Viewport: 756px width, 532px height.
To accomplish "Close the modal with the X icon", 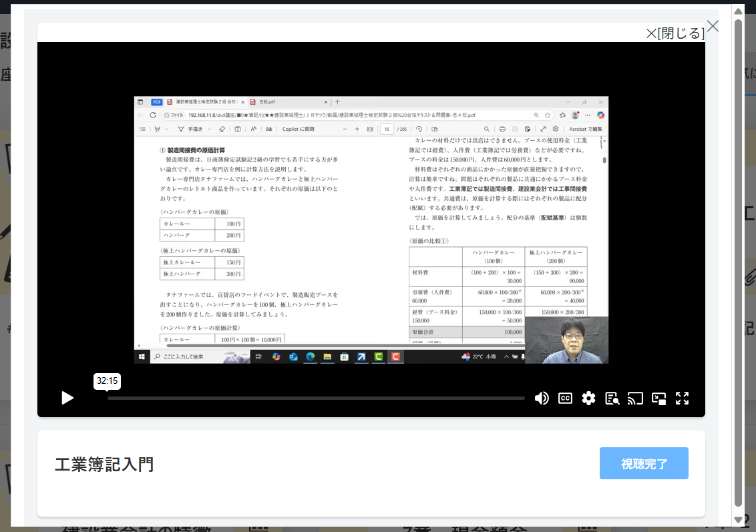I will 713,26.
